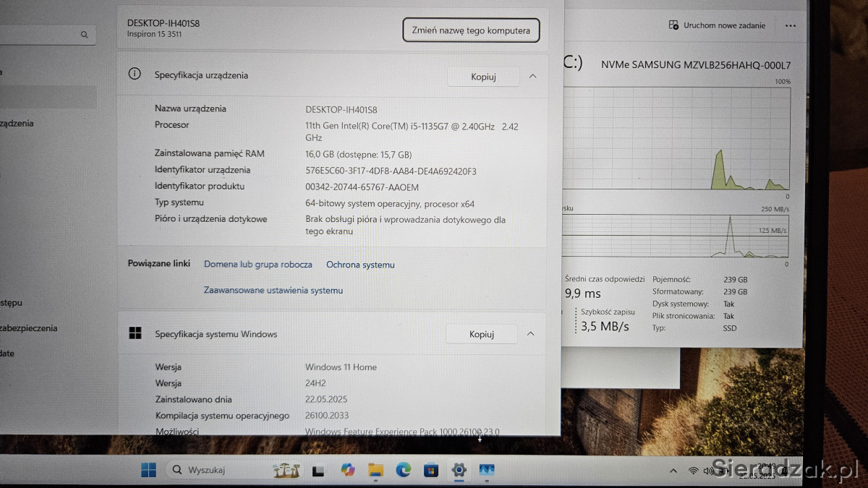The image size is (868, 488).
Task: Click the info icon beside Specyfikacja urządzenia
Action: point(134,74)
